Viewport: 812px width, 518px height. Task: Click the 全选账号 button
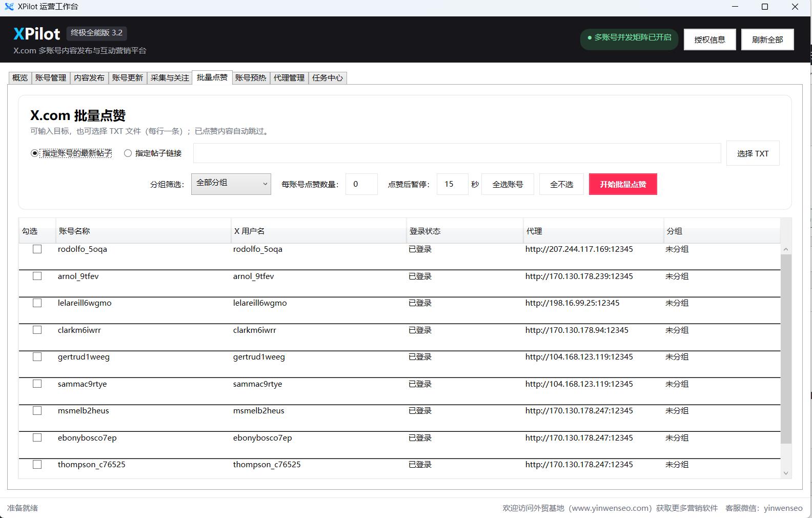[507, 184]
